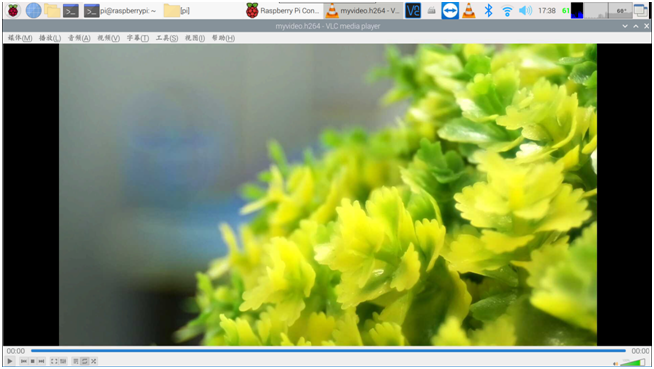Switch to the Raspberry Pi Con... window

[x=283, y=11]
